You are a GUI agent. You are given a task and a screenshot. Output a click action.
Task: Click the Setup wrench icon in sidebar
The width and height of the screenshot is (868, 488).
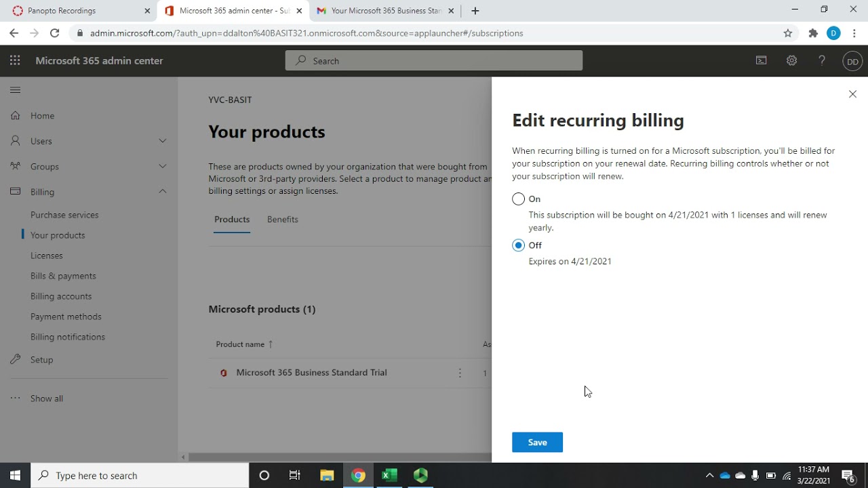pos(15,359)
